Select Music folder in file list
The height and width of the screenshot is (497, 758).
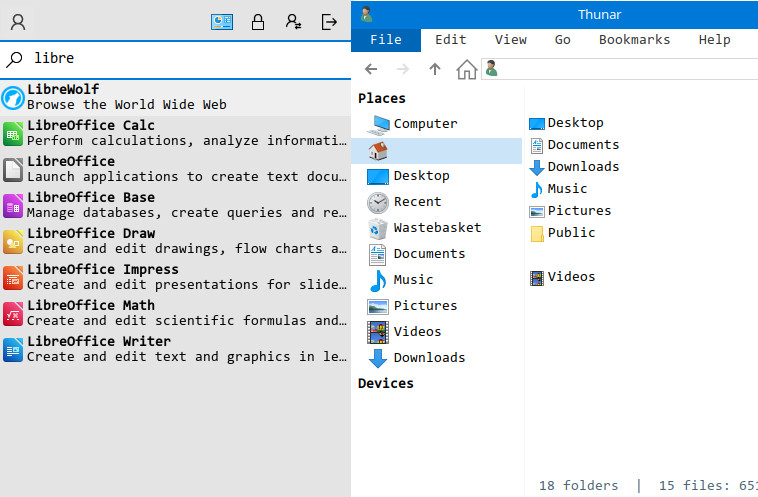558,189
